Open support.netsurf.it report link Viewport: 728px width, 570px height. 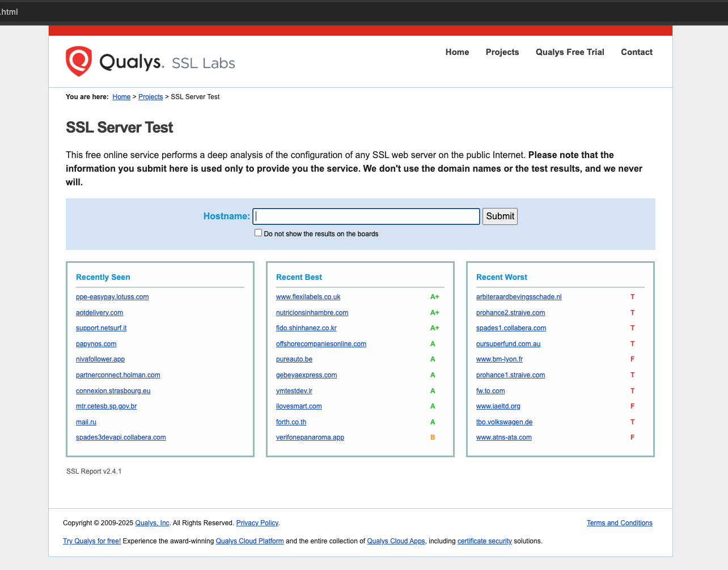[x=101, y=328]
